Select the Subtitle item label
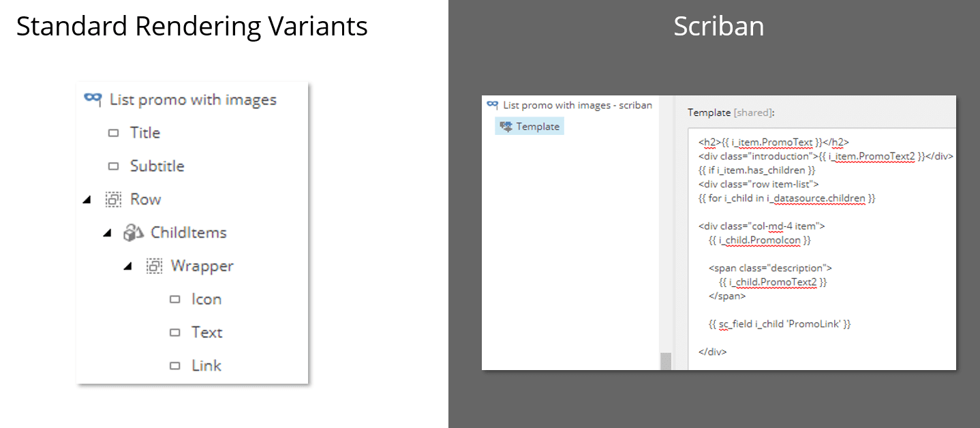This screenshot has width=980, height=428. pos(157,166)
